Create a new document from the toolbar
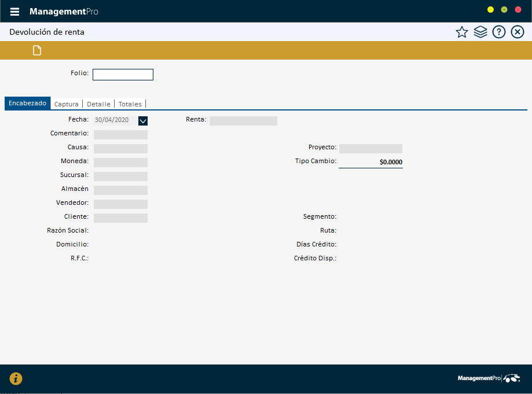The width and height of the screenshot is (532, 394). point(37,50)
